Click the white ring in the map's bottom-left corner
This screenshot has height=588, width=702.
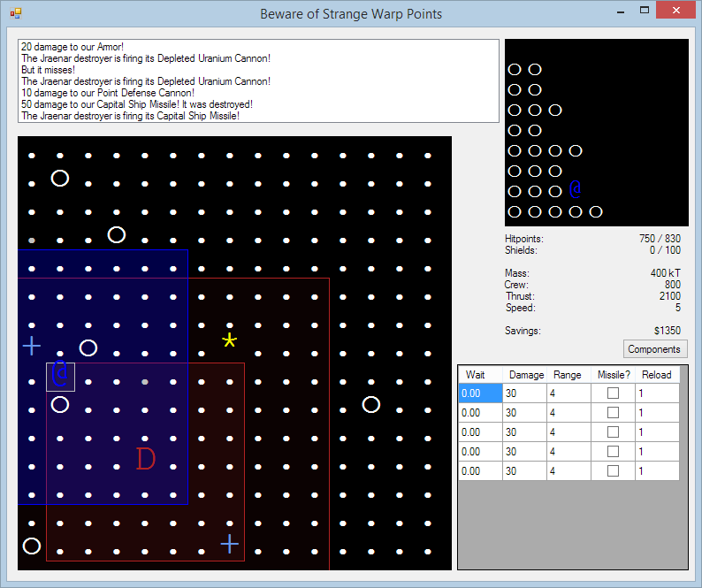pos(32,546)
